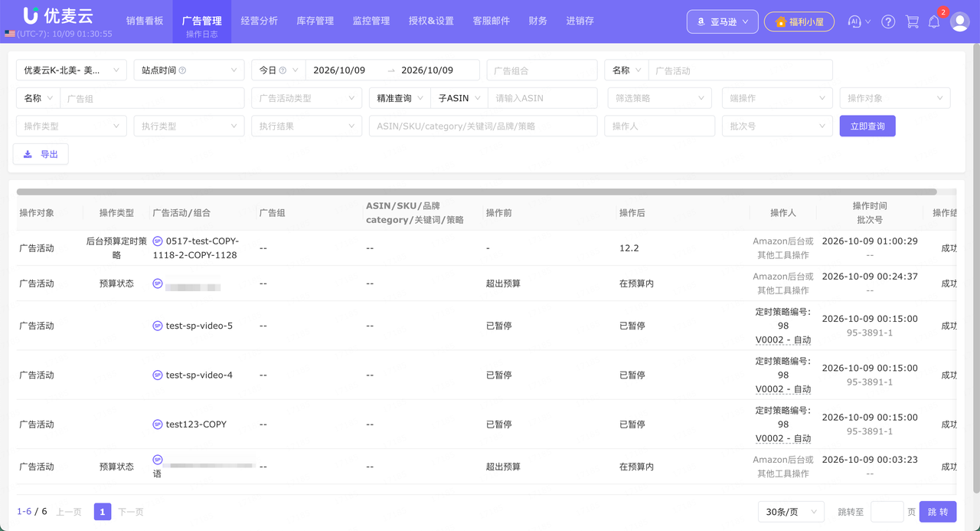
Task: Expand the 执行类型 dropdown
Action: pyautogui.click(x=189, y=126)
